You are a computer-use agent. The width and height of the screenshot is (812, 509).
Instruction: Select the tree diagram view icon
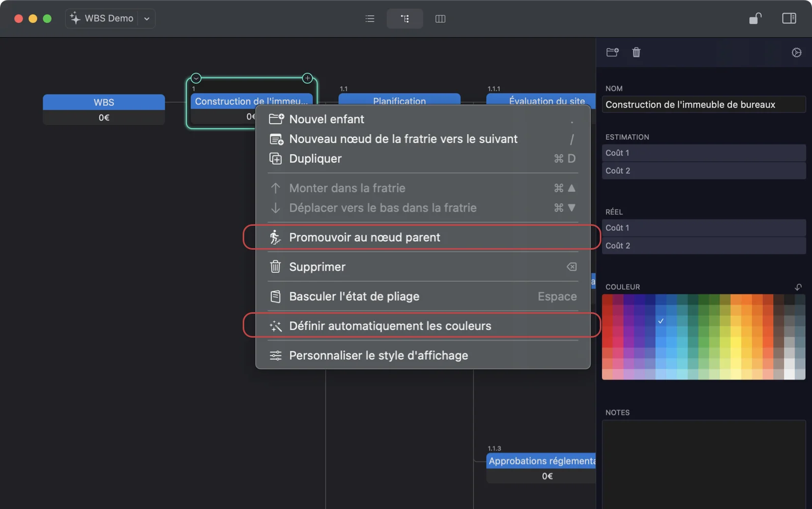(404, 19)
